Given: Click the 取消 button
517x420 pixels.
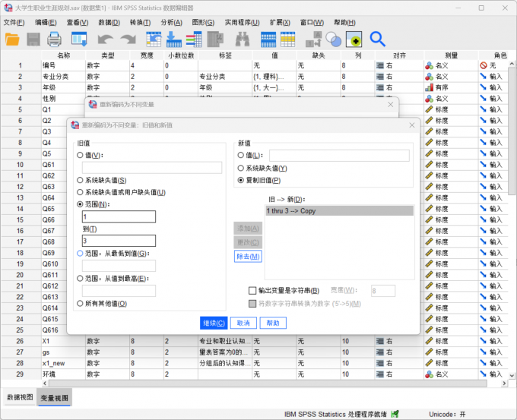Looking at the screenshot, I should pos(243,323).
